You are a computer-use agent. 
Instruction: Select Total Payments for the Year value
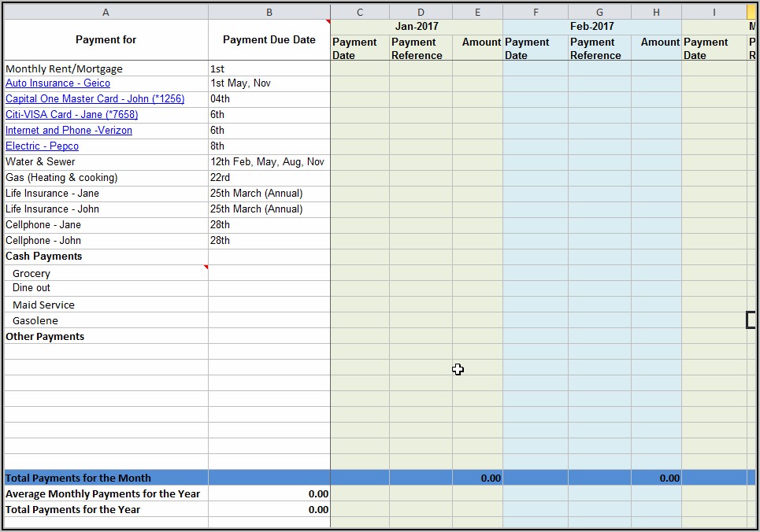[x=269, y=509]
